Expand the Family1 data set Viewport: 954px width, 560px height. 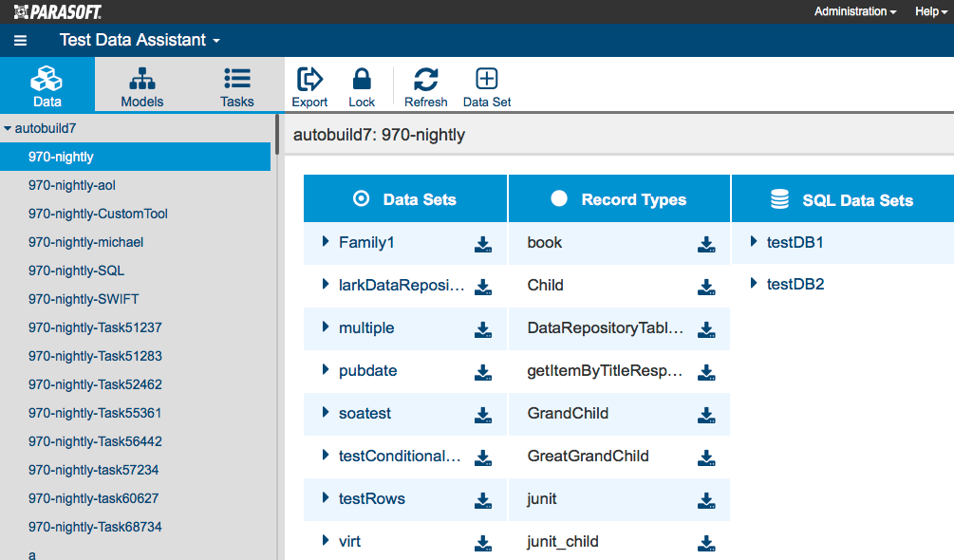click(326, 241)
